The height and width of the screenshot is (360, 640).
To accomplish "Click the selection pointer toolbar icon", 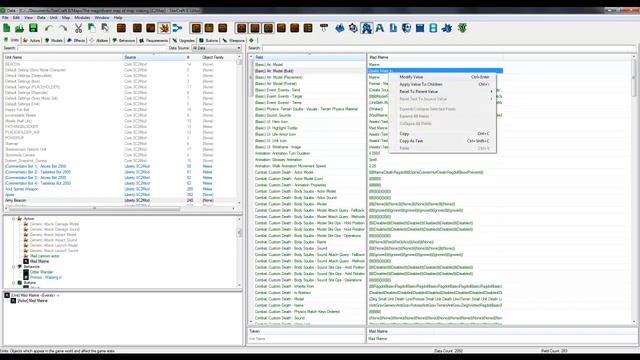I will [x=105, y=28].
